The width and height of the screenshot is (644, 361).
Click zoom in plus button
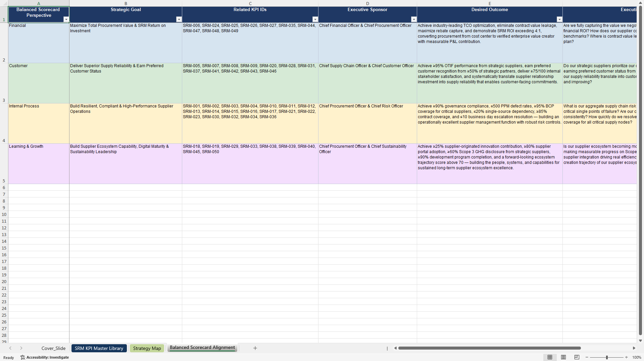pyautogui.click(x=626, y=357)
